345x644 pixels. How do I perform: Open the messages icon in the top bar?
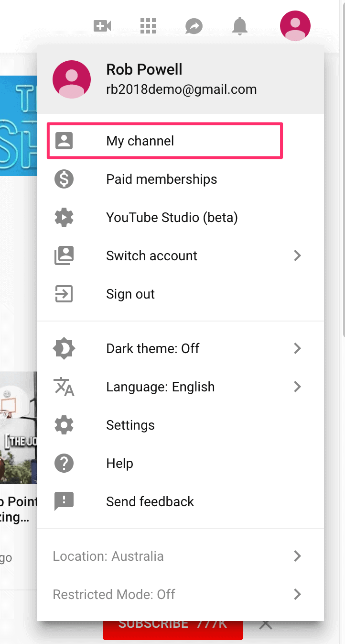[x=194, y=26]
